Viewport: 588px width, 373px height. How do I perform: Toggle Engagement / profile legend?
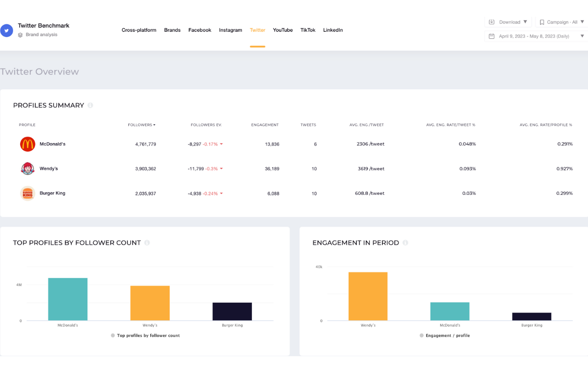[445, 335]
